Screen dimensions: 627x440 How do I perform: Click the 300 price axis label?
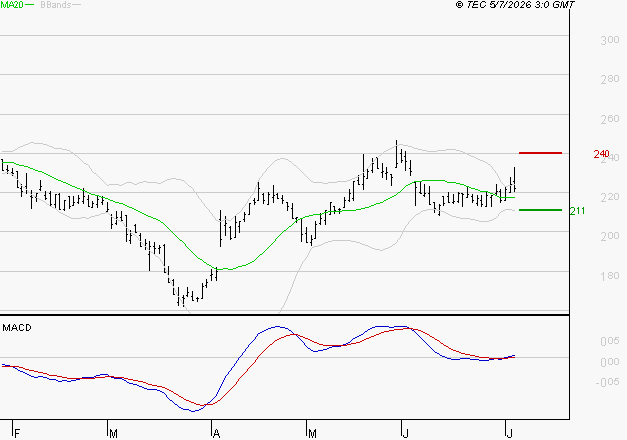tap(610, 40)
